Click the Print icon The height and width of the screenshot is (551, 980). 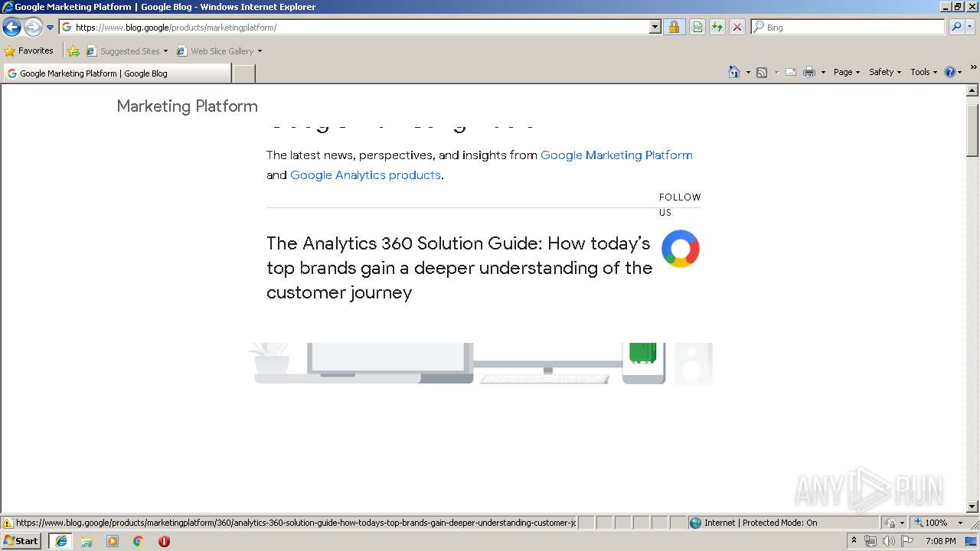809,72
